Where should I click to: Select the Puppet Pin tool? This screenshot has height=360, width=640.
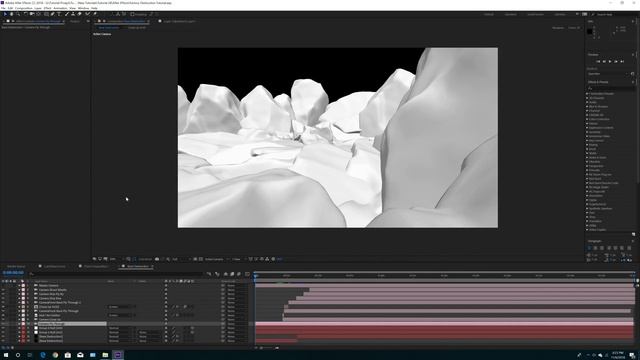(x=95, y=14)
